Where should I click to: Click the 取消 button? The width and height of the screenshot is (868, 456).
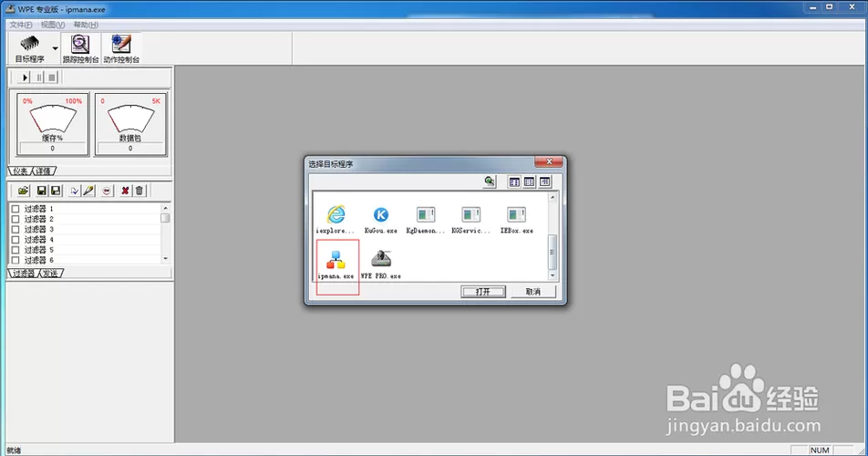(533, 292)
